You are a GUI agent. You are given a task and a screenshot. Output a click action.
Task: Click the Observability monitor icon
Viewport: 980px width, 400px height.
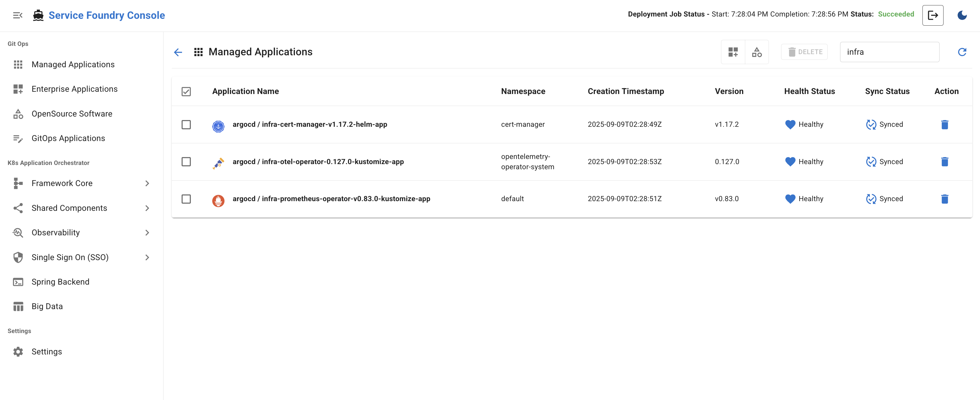point(18,232)
